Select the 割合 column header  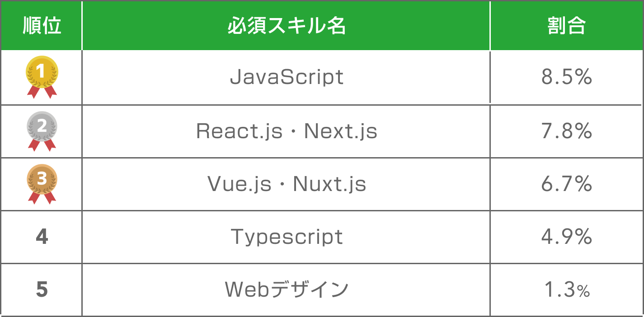pyautogui.click(x=566, y=26)
